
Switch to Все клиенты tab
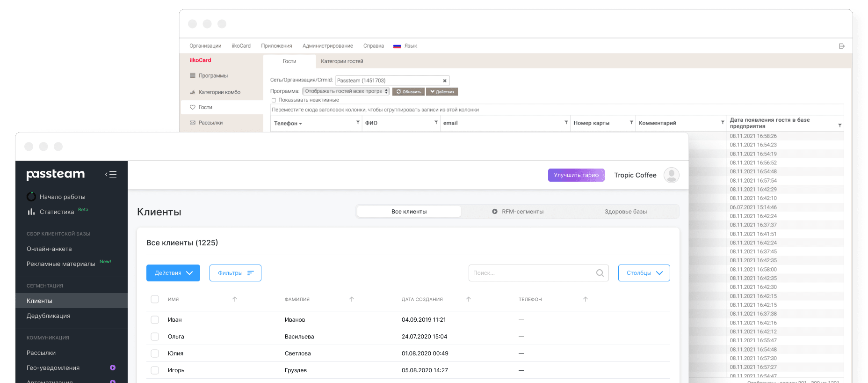[409, 212]
